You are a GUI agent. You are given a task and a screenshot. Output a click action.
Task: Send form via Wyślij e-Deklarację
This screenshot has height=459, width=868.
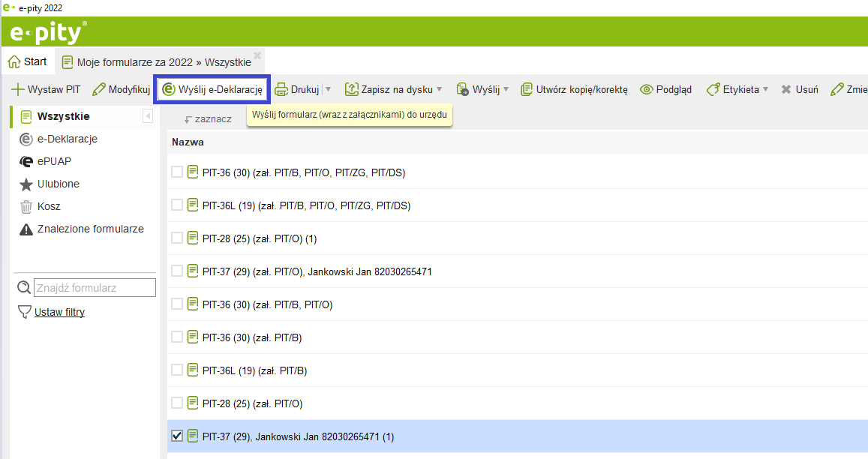click(x=212, y=89)
